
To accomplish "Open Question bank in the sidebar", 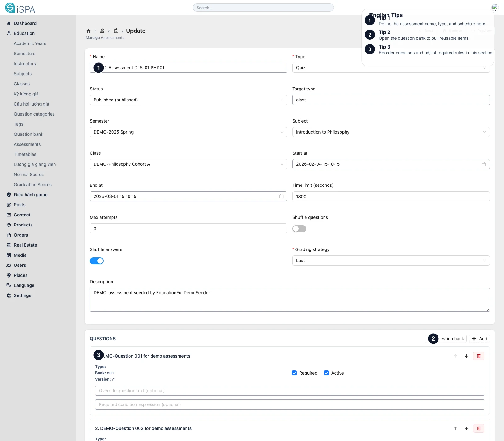I will click(x=28, y=134).
